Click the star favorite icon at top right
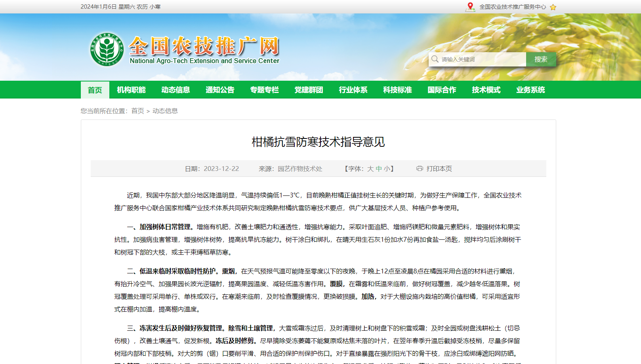Screen dimensions: 641x364 click(553, 7)
